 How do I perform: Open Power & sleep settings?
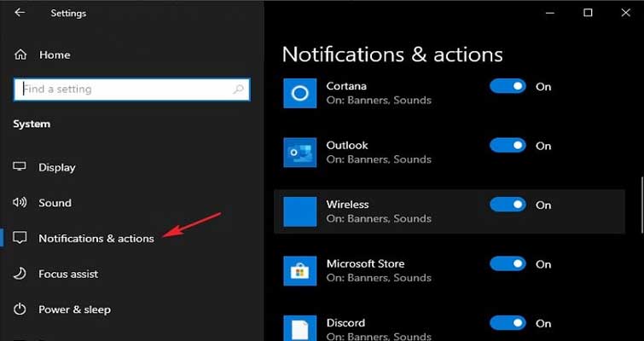pos(74,309)
